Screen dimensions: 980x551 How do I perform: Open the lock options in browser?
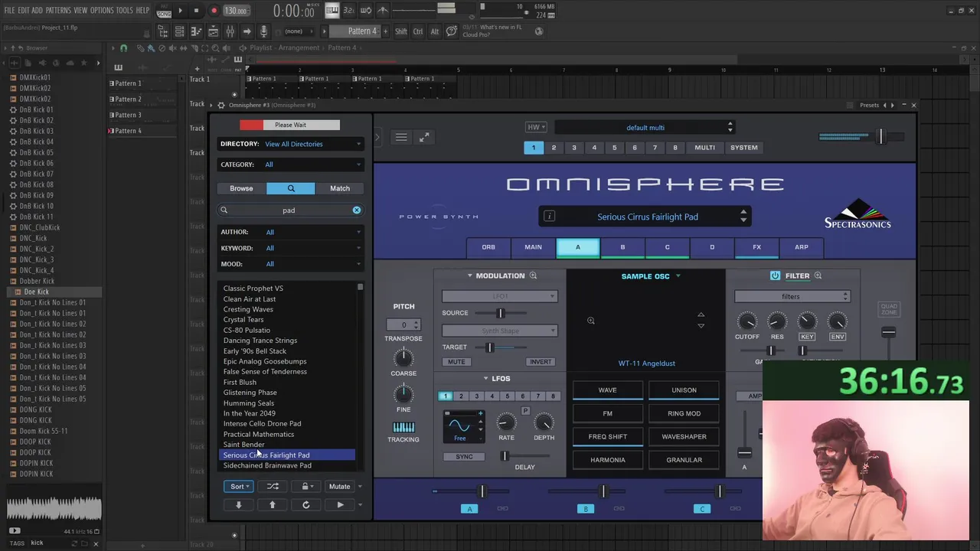[x=305, y=486]
